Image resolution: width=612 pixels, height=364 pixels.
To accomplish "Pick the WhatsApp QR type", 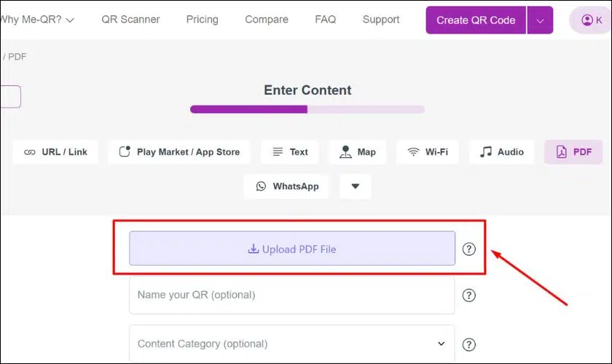I will point(286,186).
